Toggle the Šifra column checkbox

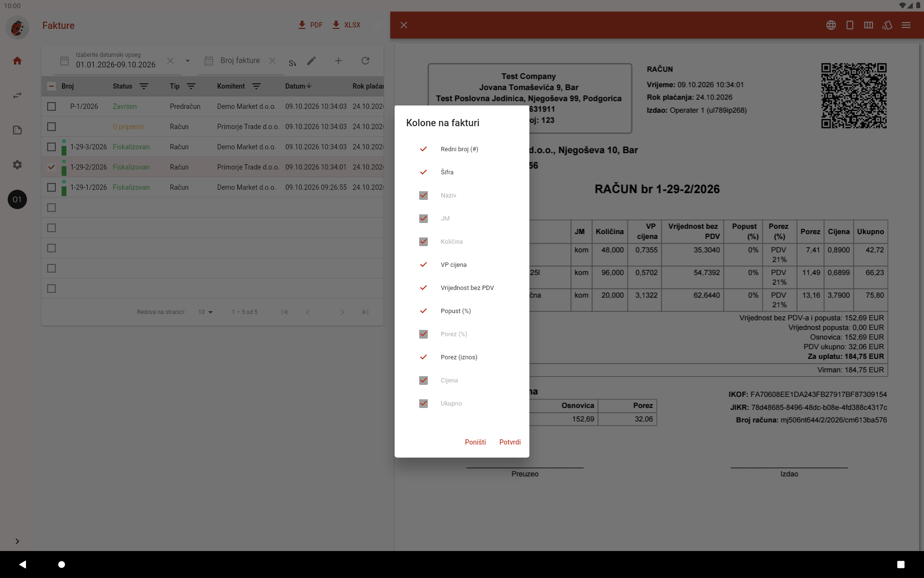click(x=423, y=172)
